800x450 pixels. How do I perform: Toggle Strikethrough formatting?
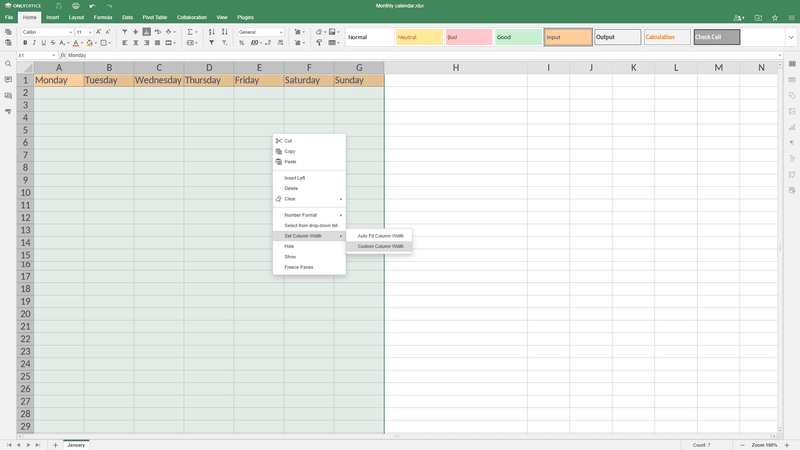[x=53, y=43]
